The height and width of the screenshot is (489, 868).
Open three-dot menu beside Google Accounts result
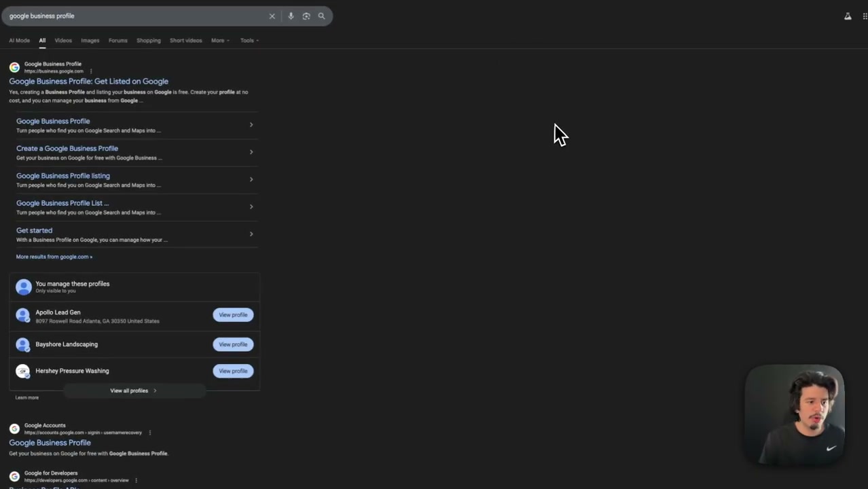(149, 433)
